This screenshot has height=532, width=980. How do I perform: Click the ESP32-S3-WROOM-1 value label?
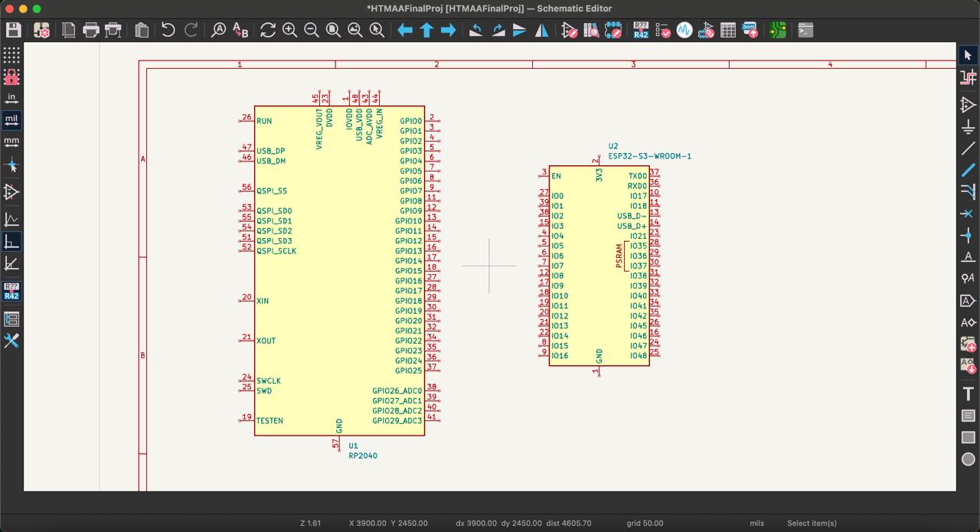point(649,156)
